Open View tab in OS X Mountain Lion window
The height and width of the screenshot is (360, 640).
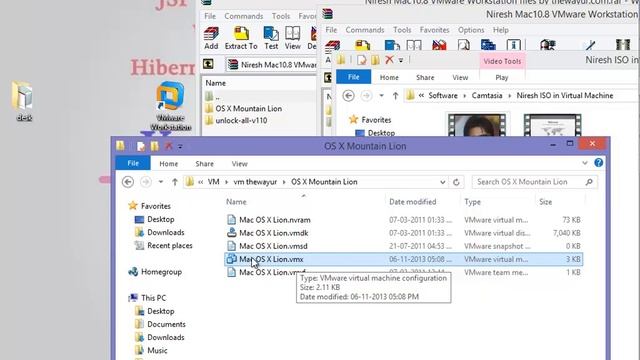point(240,164)
